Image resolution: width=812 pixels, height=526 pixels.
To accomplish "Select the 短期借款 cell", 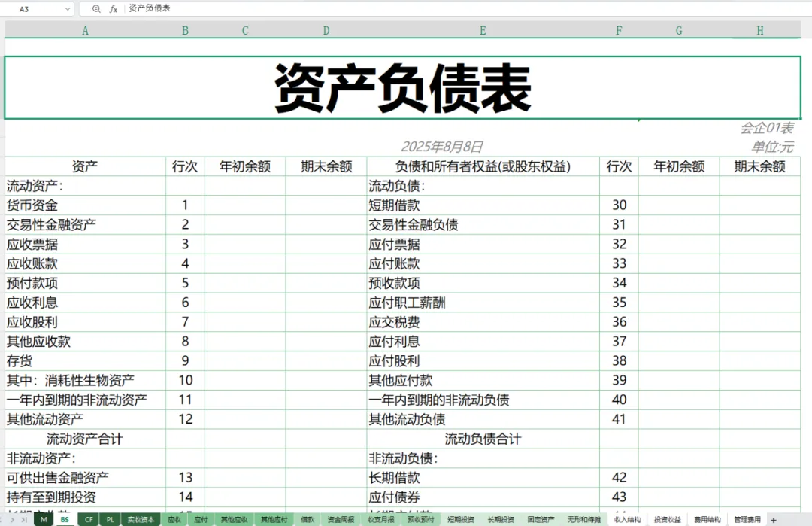I will coord(483,205).
